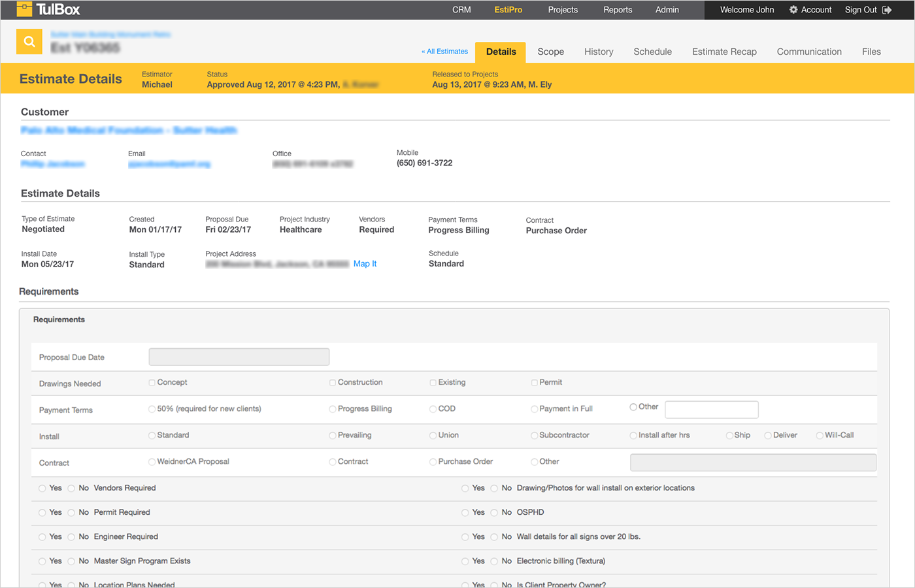Go to Projects in top navigation

click(563, 10)
